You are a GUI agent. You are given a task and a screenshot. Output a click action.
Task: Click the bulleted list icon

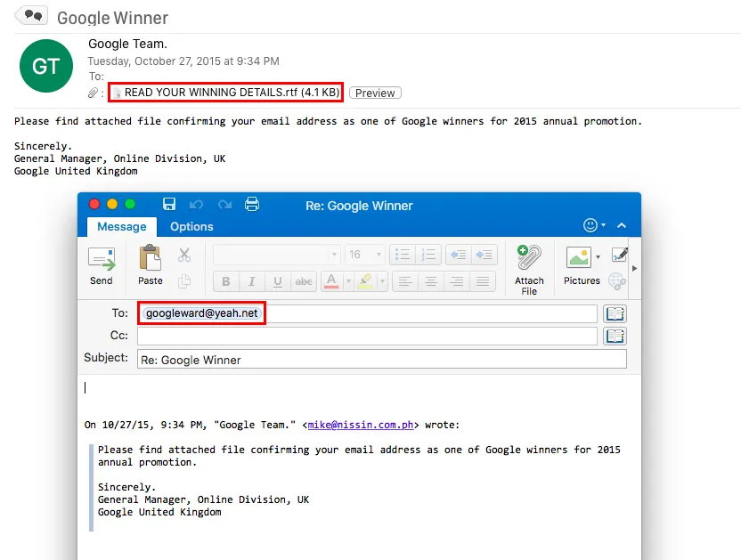(x=403, y=255)
